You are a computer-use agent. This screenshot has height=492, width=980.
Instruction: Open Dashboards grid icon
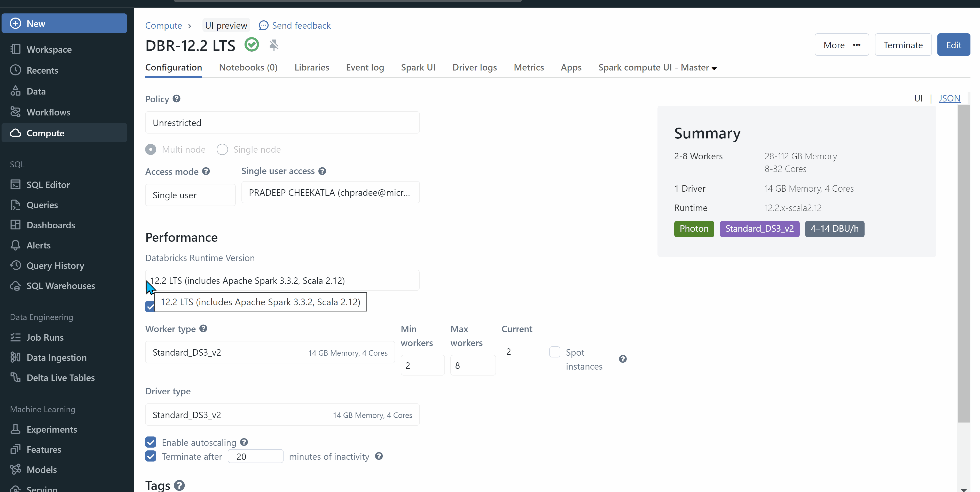click(15, 225)
